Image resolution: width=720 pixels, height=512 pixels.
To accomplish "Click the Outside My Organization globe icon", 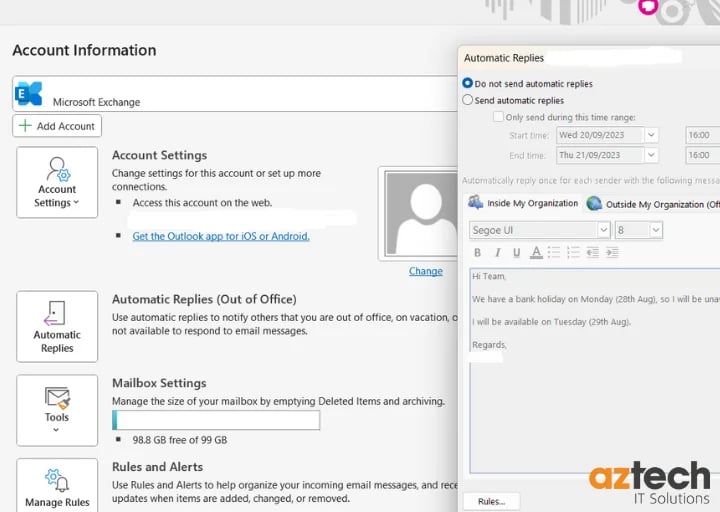I will [x=594, y=203].
